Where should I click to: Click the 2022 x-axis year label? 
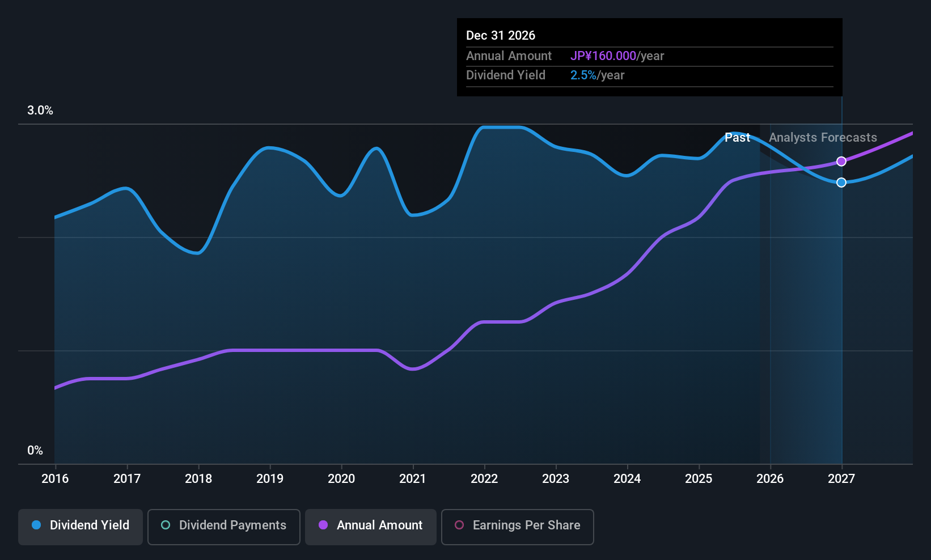click(x=484, y=479)
